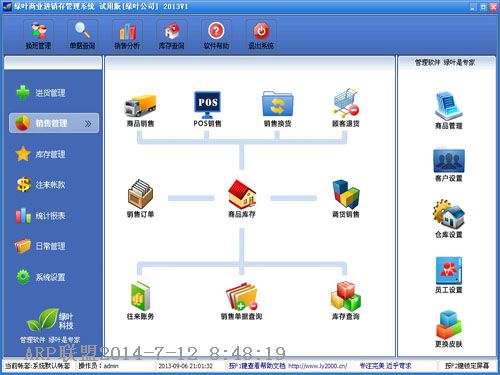This screenshot has height=375, width=500.
Task: Click the 按F2键锁定屏幕 status text
Action: tap(467, 366)
